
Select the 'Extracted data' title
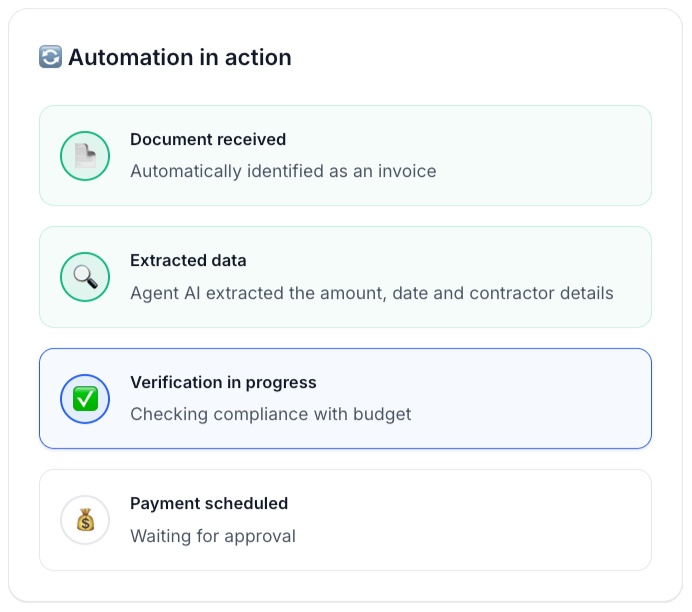(188, 261)
